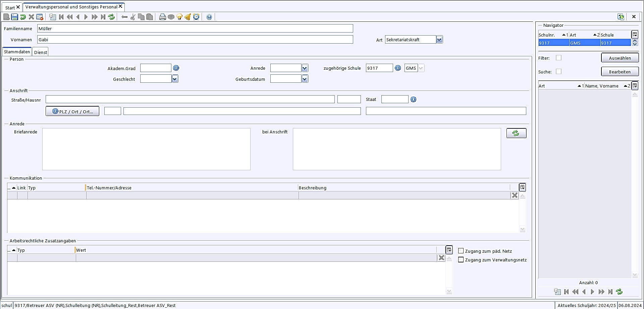644x309 pixels.
Task: Open the print function via printer icon
Action: click(163, 17)
